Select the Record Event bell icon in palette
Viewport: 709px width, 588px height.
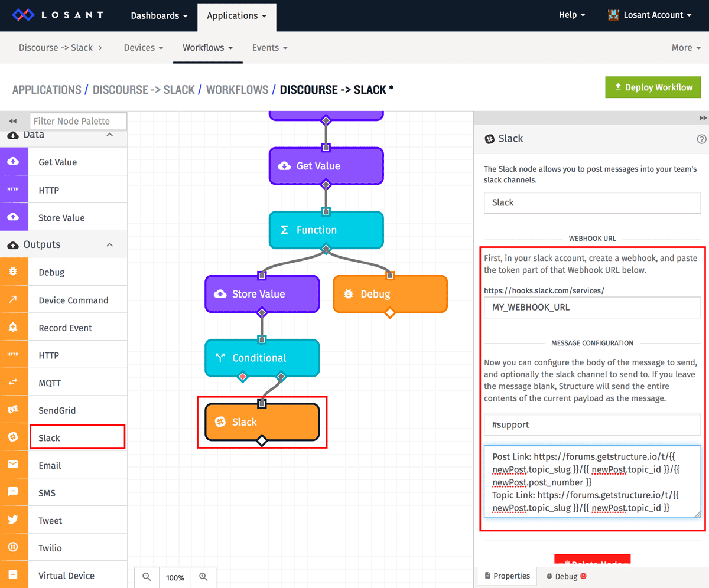point(13,328)
